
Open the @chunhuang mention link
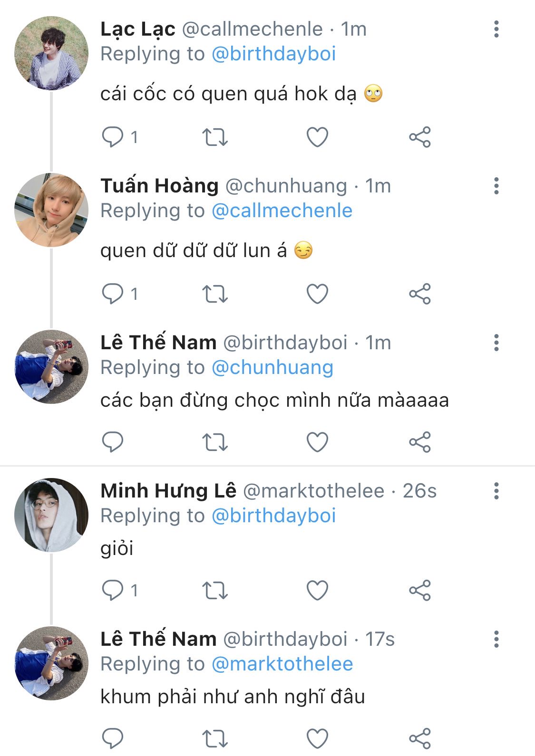(272, 367)
